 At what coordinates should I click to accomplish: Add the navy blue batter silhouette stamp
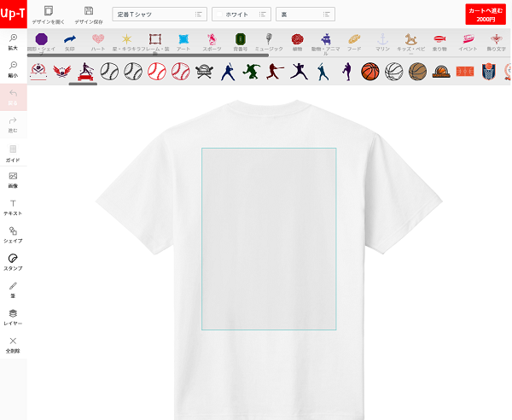point(228,72)
